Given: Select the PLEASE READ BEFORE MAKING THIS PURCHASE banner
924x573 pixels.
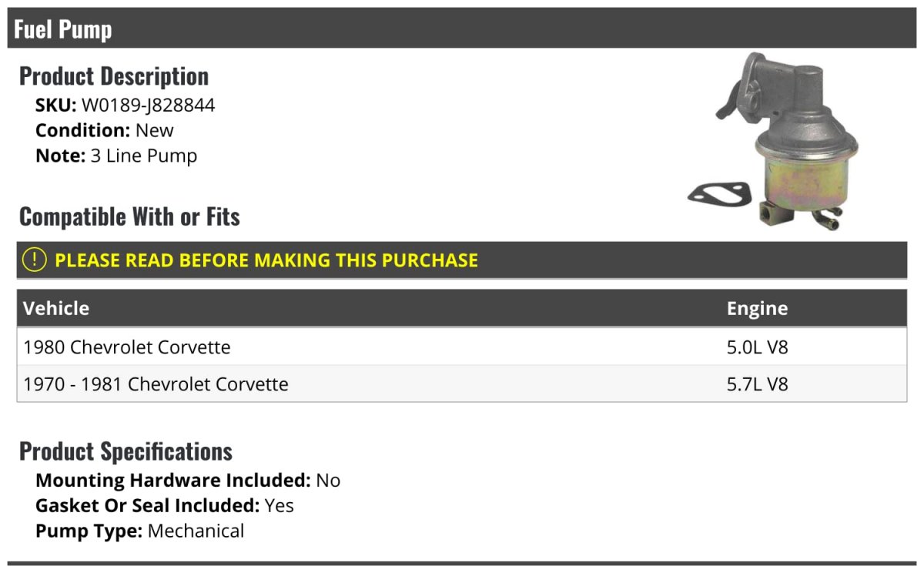Looking at the screenshot, I should [x=462, y=260].
